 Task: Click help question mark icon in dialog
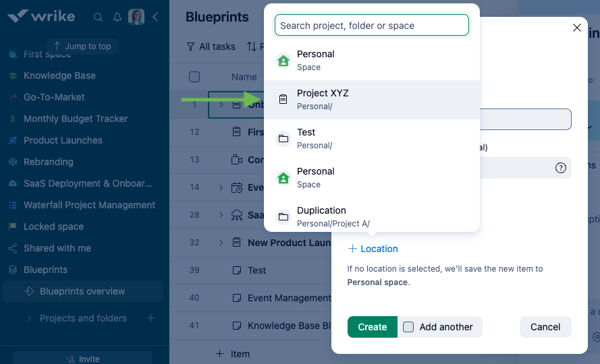[x=560, y=168]
